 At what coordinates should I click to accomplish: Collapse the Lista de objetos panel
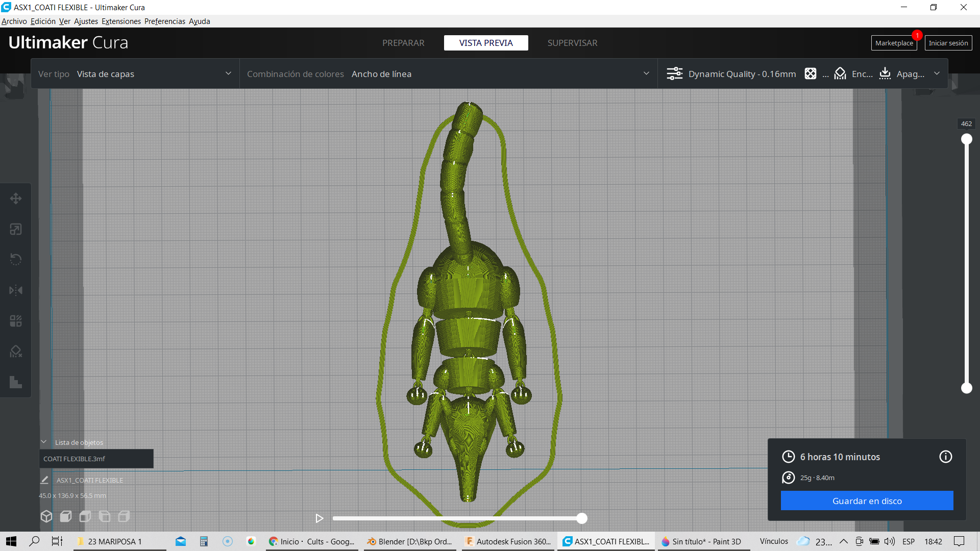(x=44, y=442)
